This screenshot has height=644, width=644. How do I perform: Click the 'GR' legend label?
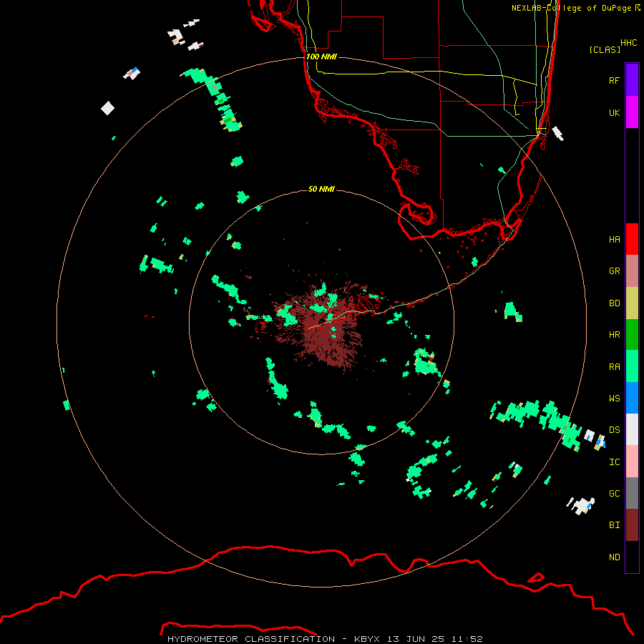pos(614,271)
